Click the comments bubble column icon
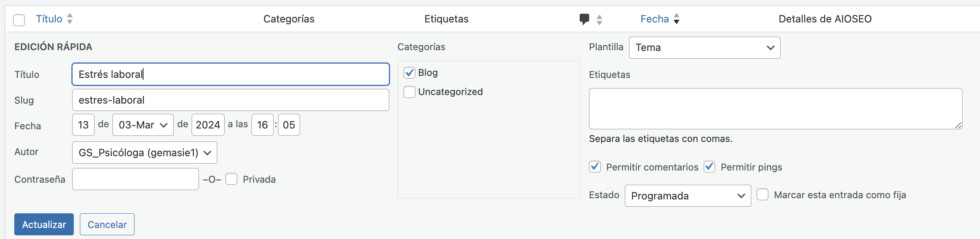This screenshot has height=239, width=980. pyautogui.click(x=584, y=19)
